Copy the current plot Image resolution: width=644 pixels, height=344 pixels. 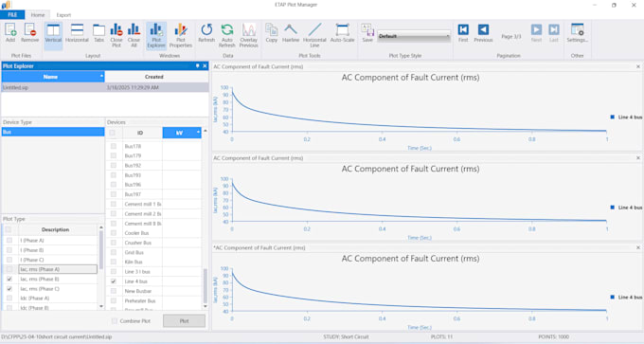click(x=272, y=33)
